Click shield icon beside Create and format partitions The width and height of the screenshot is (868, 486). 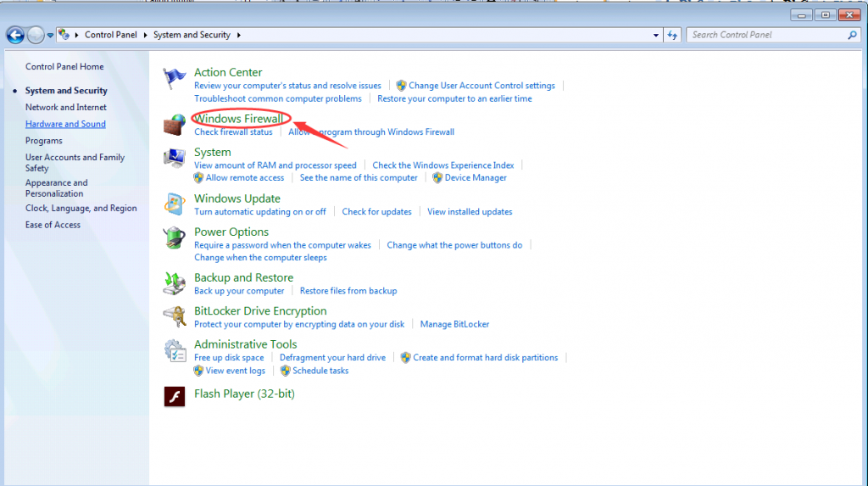tap(405, 358)
